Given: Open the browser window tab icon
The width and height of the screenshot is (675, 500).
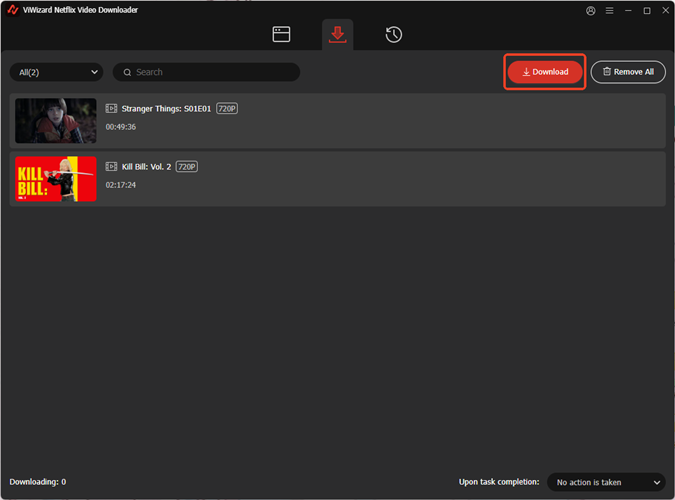Looking at the screenshot, I should point(281,34).
